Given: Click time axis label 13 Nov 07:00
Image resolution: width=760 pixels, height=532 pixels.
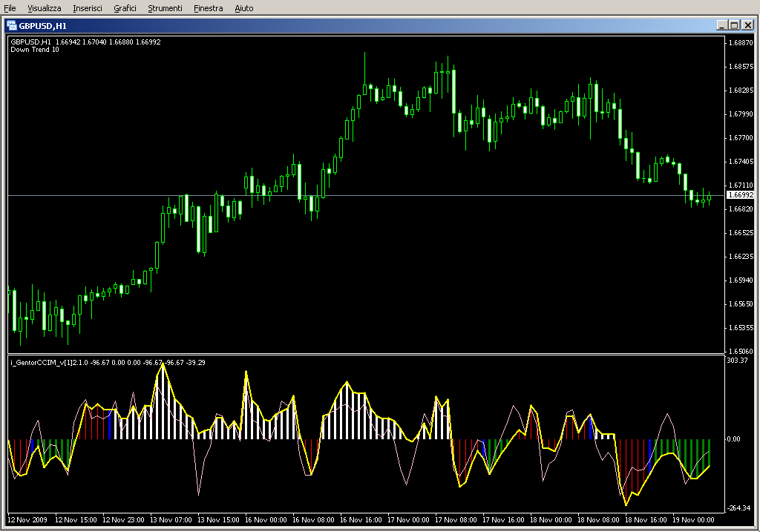Looking at the screenshot, I should pos(171,520).
